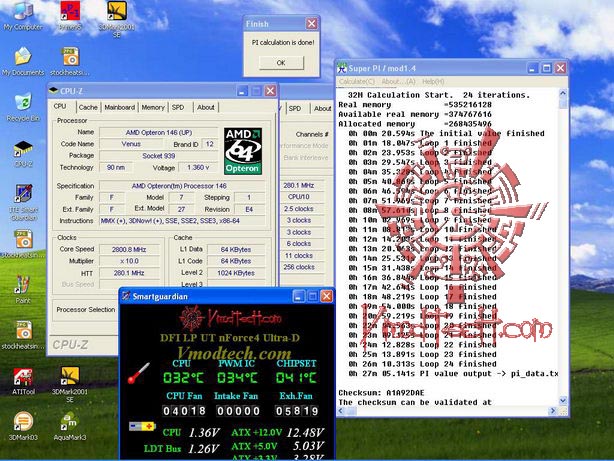Open the Prime95 desktop icon
Viewport: 614px width, 461px height.
(70, 16)
